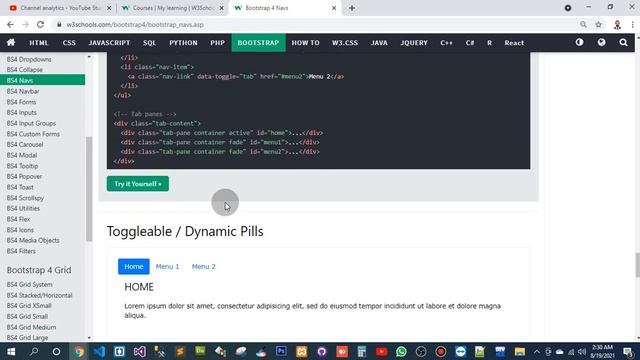Open OBS Studio from taskbar

pyautogui.click(x=421, y=351)
